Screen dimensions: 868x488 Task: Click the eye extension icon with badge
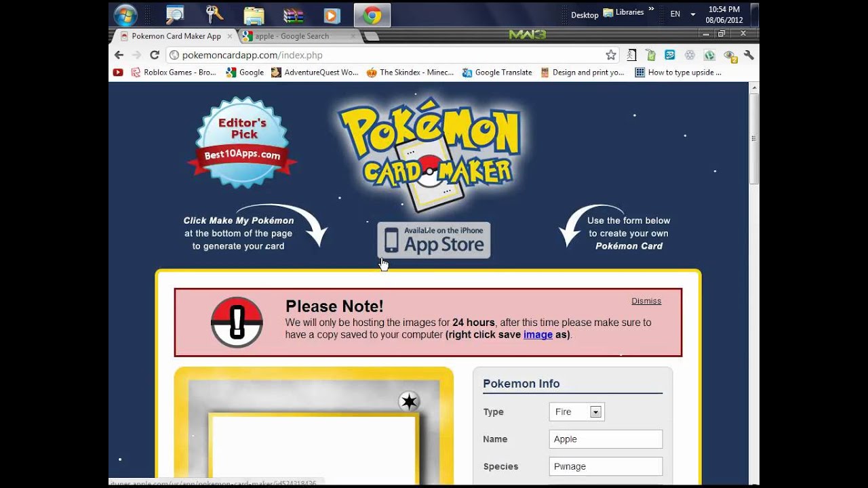[730, 56]
